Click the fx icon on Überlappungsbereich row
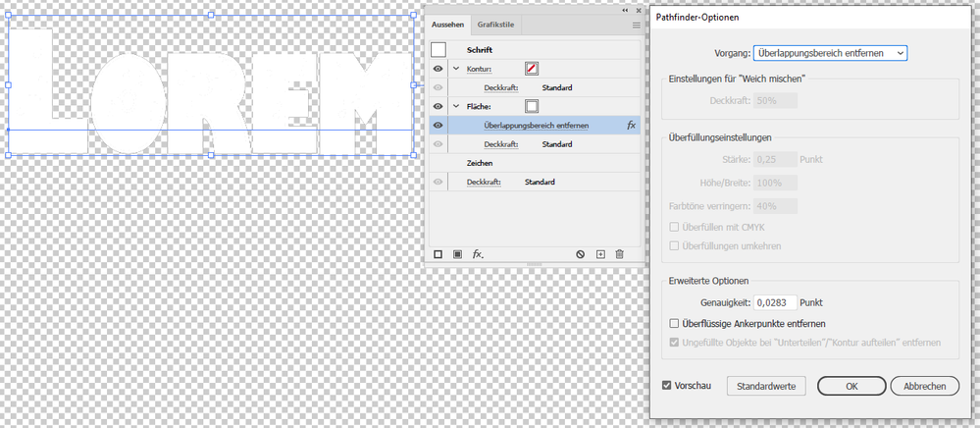The width and height of the screenshot is (980, 428). pos(631,125)
